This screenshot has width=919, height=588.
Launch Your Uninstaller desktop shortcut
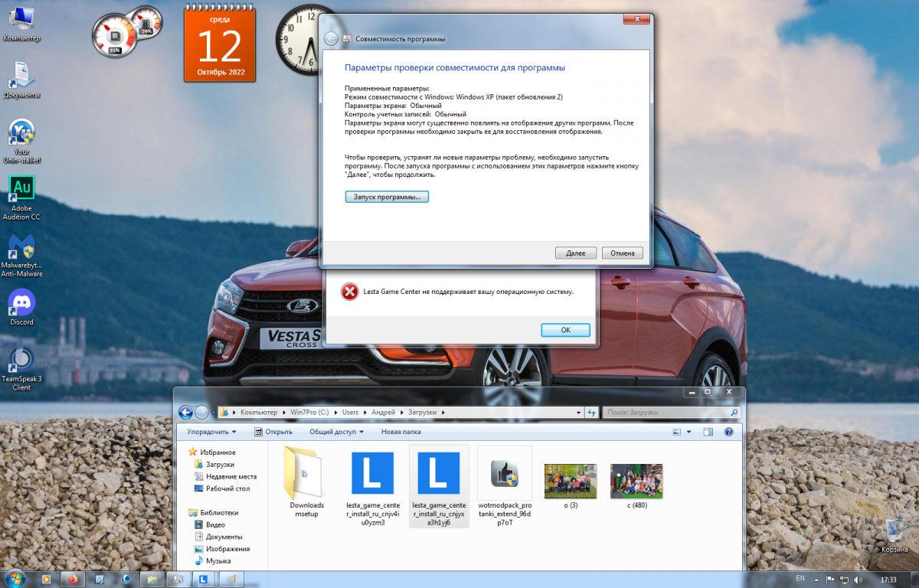[21, 142]
